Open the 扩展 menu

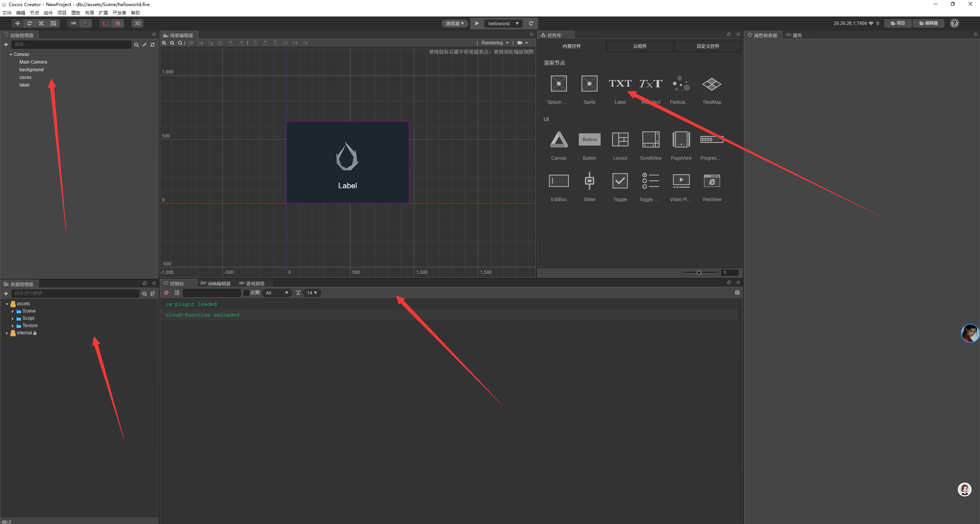click(x=103, y=13)
